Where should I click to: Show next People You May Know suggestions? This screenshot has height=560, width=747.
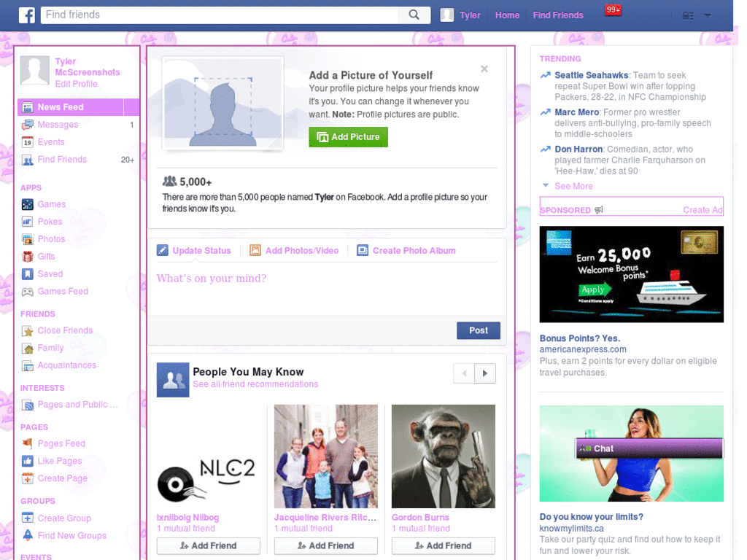[485, 373]
